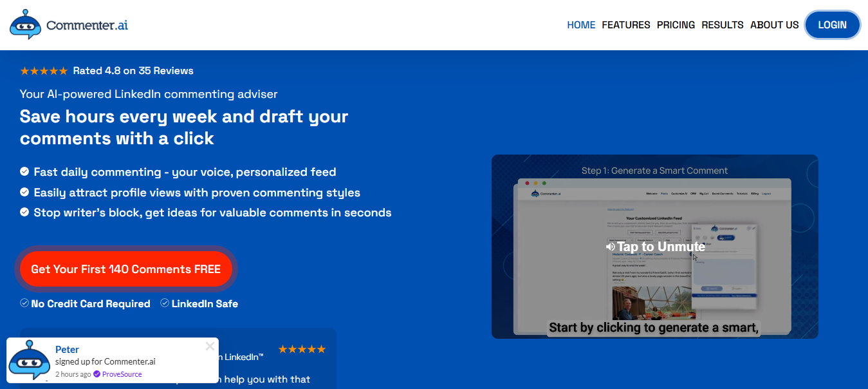Image resolution: width=868 pixels, height=389 pixels.
Task: Click the Commenter.ai wordmark text
Action: [87, 26]
